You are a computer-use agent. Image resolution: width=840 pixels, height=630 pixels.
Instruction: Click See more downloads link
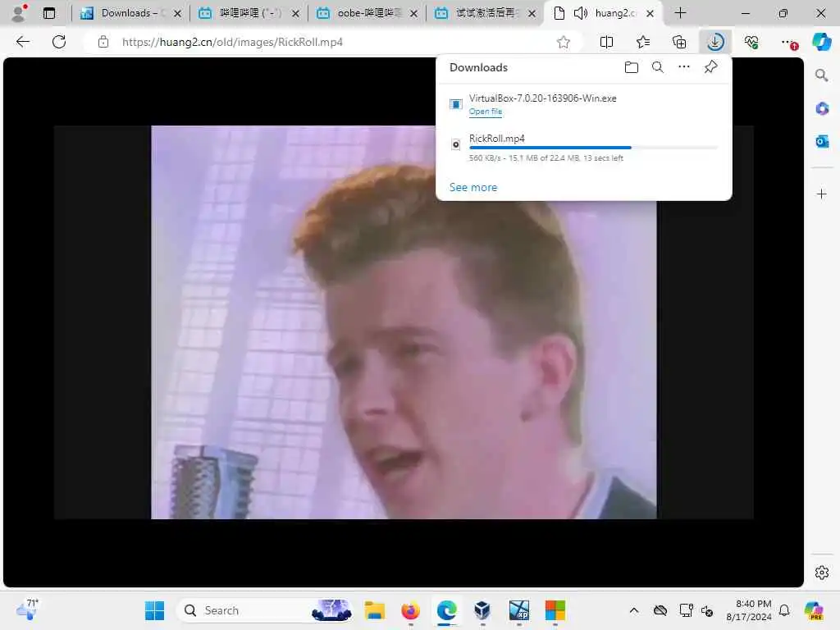coord(473,188)
